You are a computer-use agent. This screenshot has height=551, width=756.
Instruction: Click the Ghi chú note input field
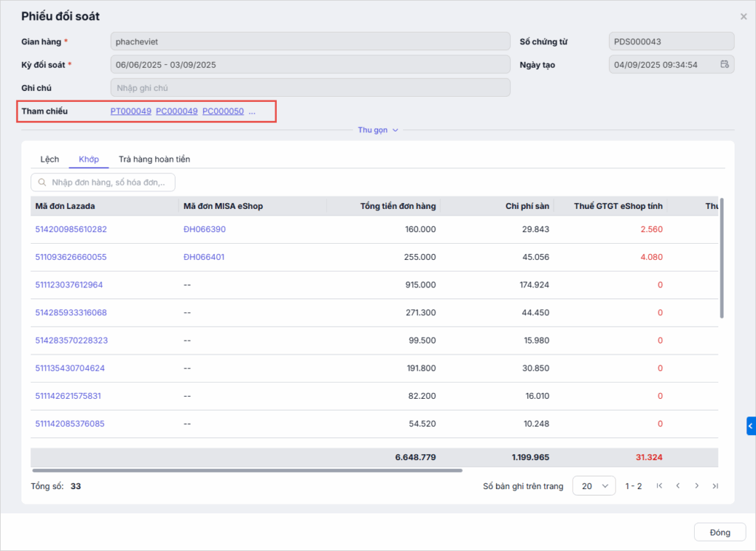coord(310,88)
